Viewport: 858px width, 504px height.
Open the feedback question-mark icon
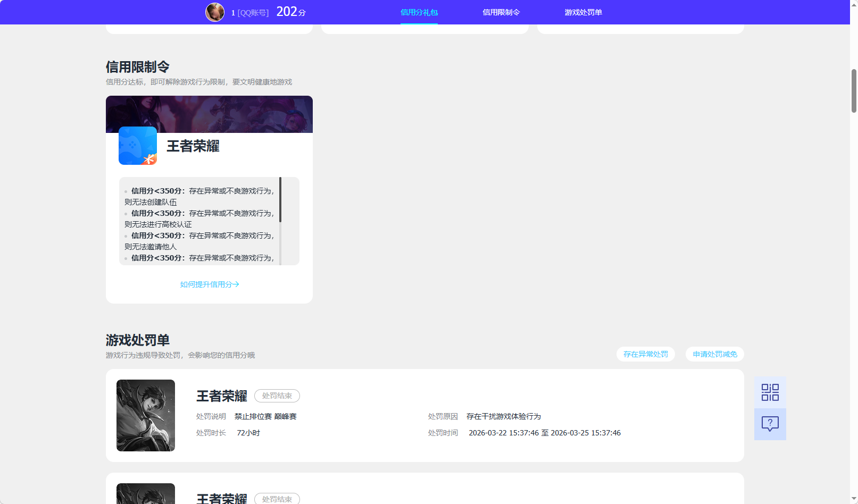coord(770,424)
